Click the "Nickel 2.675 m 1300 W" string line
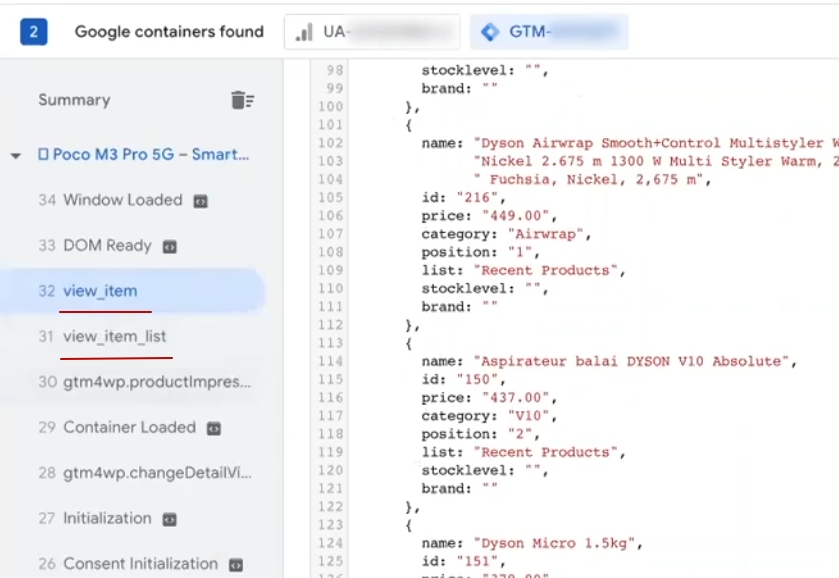Viewport: 839px width, 578px height. [656, 162]
